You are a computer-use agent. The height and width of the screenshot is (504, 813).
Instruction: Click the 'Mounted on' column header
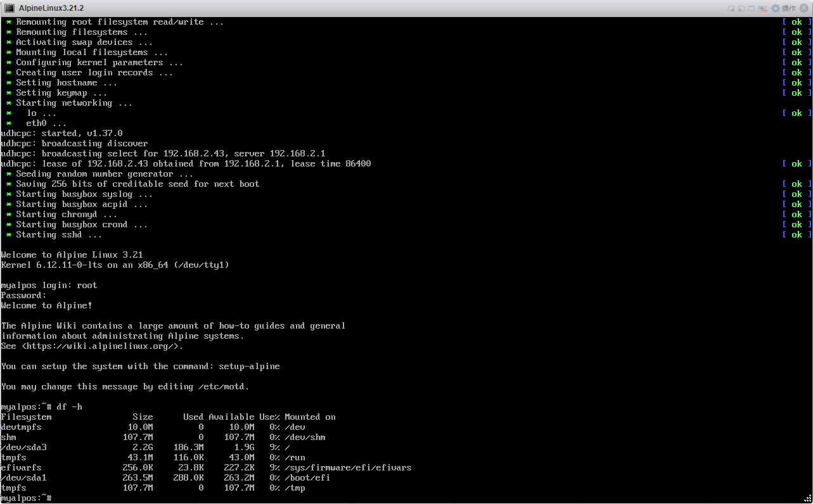click(310, 417)
